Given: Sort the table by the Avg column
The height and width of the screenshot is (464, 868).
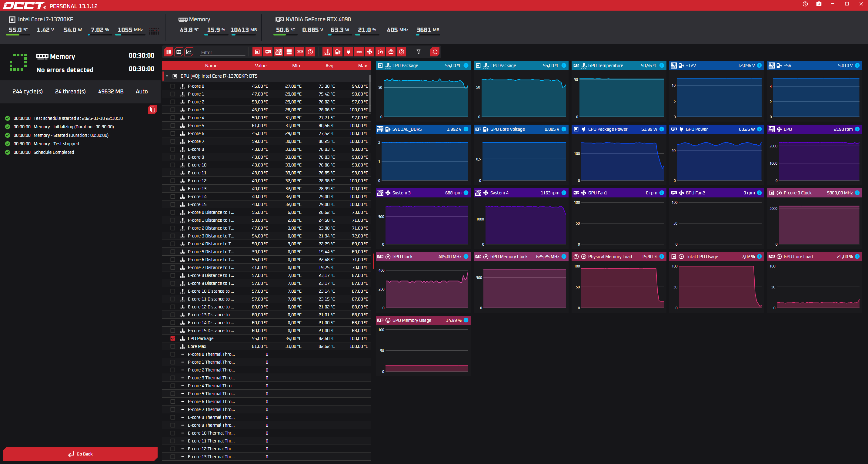Looking at the screenshot, I should pyautogui.click(x=329, y=66).
